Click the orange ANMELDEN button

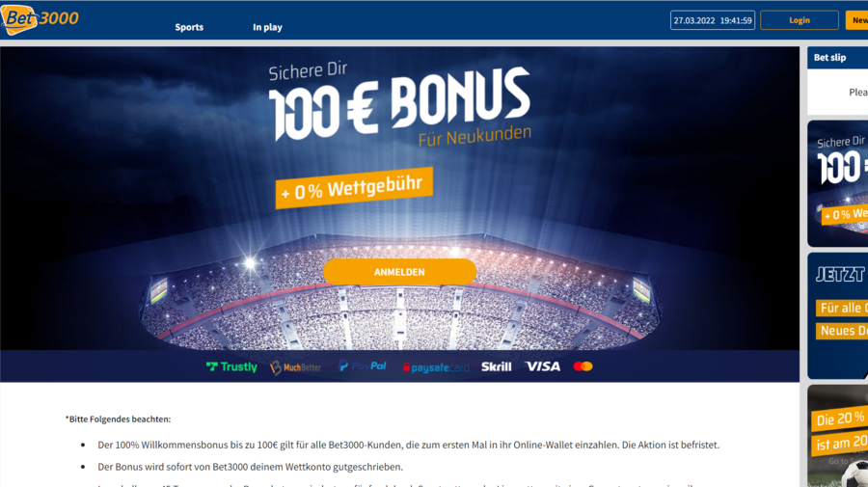tap(399, 272)
